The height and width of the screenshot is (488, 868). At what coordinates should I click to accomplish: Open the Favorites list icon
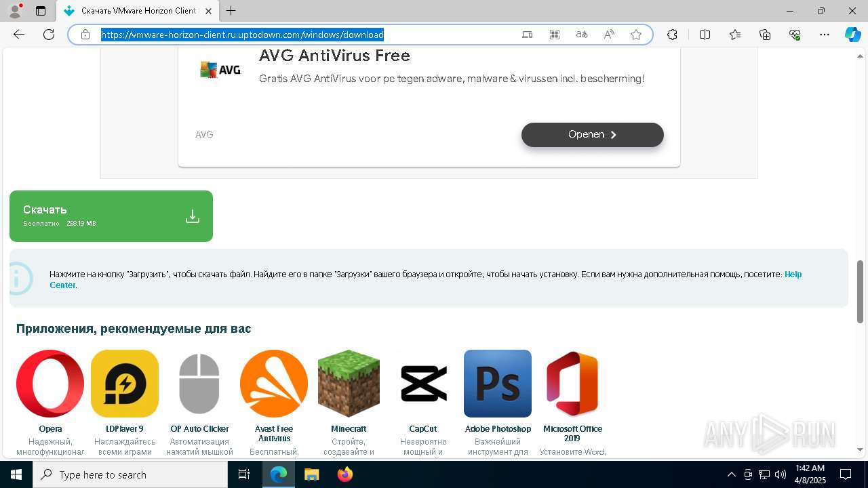click(735, 35)
